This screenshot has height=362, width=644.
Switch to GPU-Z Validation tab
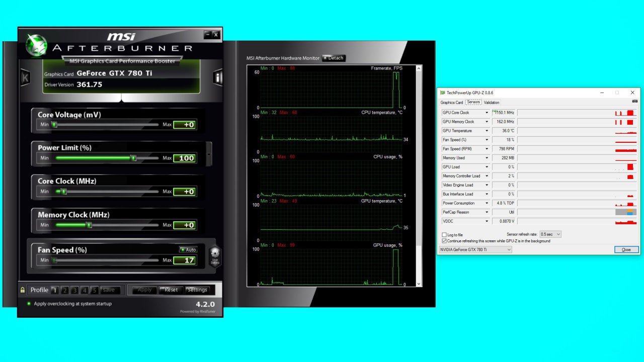click(492, 103)
